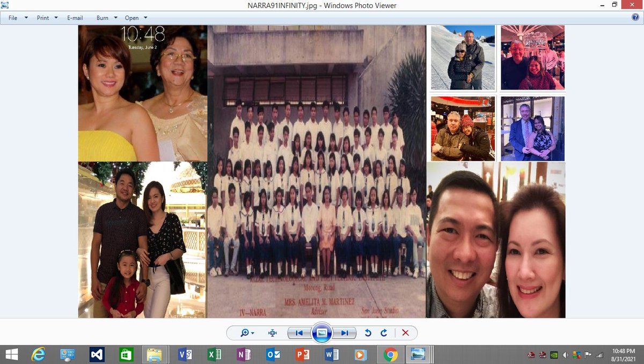The width and height of the screenshot is (644, 364).
Task: Open Outlook from the taskbar
Action: click(x=273, y=354)
